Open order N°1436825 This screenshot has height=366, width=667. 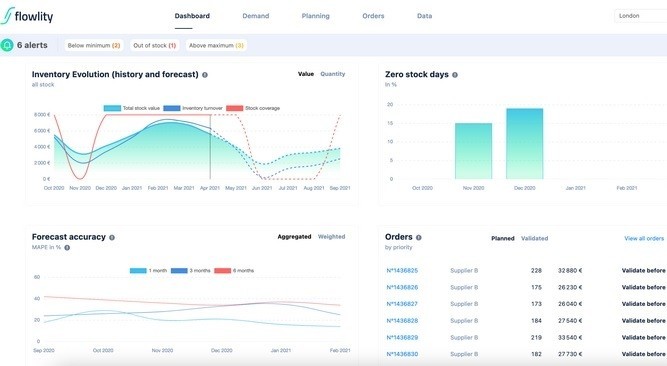click(x=402, y=270)
